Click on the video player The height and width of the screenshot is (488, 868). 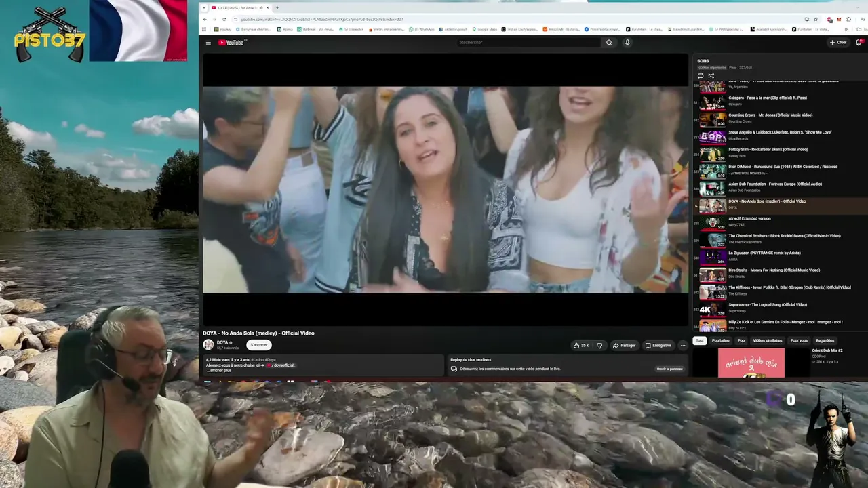pyautogui.click(x=446, y=190)
